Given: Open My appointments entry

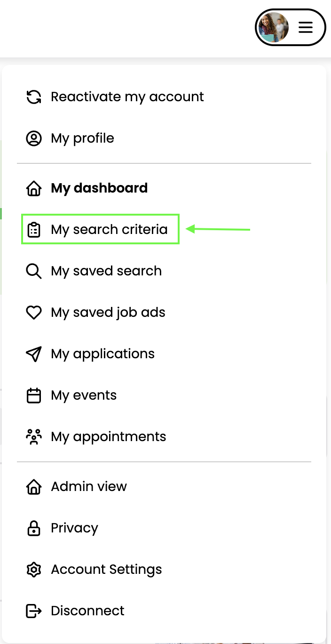Looking at the screenshot, I should [108, 437].
